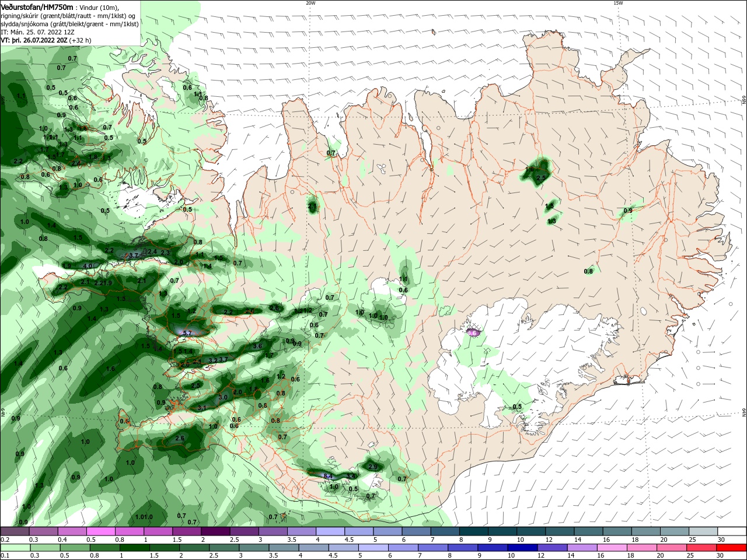Pick lower legend pale green swatch between 0.1 and 0.3
Image resolution: width=747 pixels, height=560 pixels.
point(15,548)
